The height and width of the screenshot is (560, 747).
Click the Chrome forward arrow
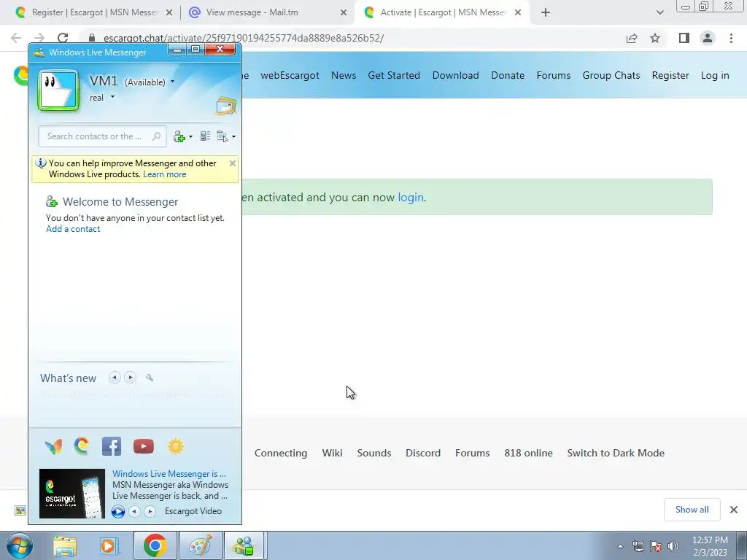point(39,38)
